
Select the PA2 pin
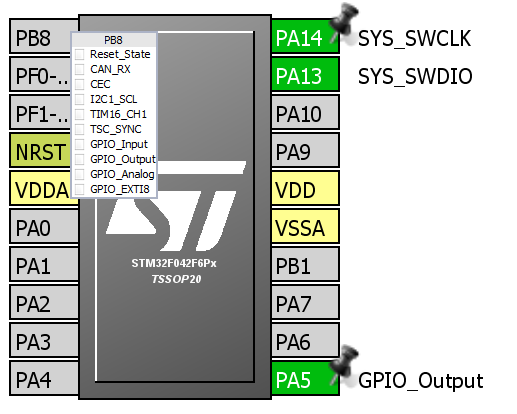44,302
